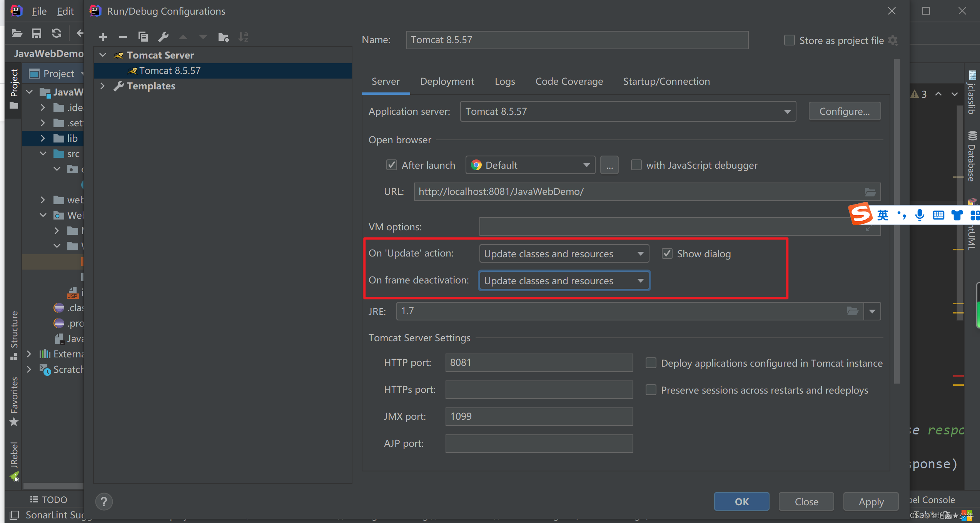
Task: Add new configuration with plus icon
Action: (103, 37)
